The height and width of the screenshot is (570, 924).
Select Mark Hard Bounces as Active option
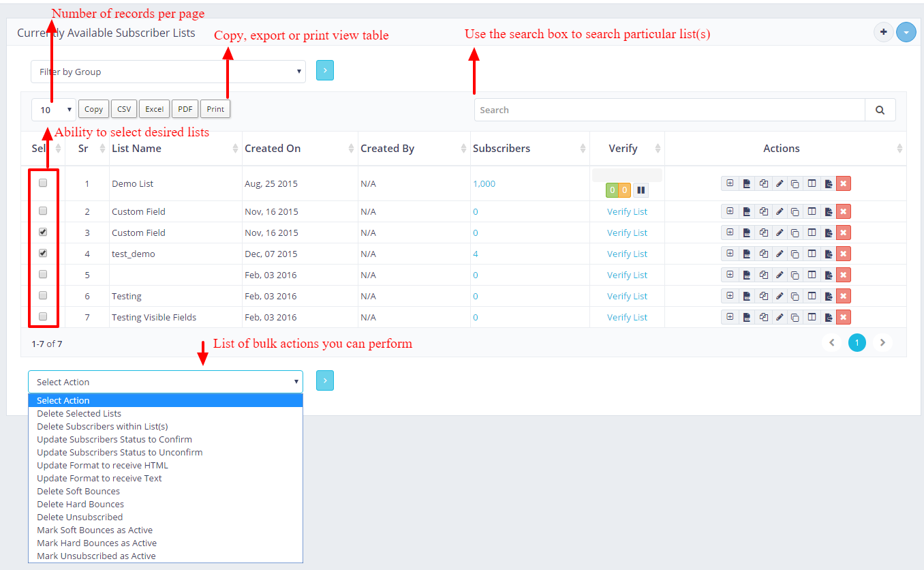(97, 543)
